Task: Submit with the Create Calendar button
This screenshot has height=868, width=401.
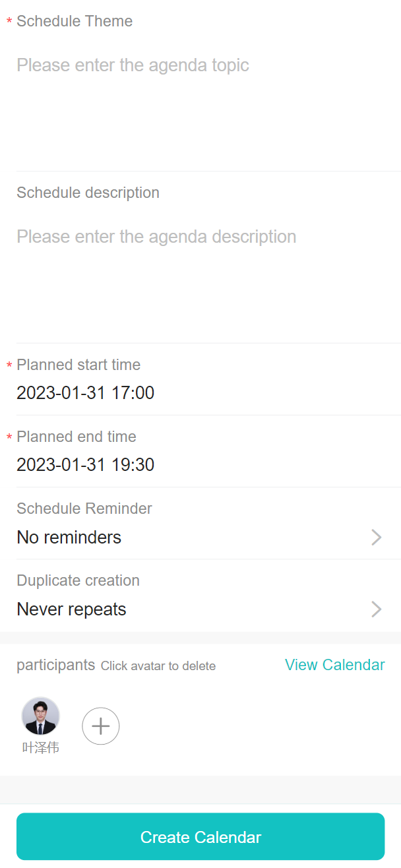Action: (x=200, y=836)
